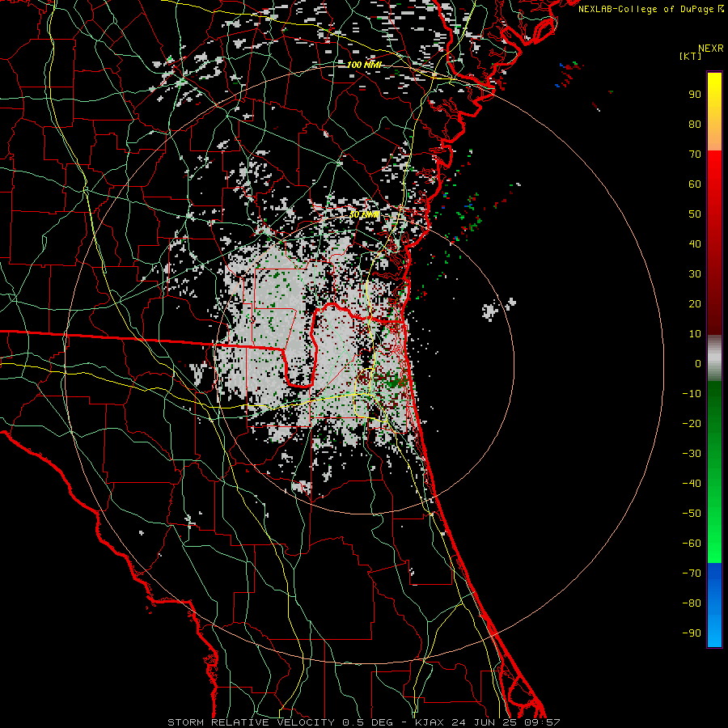This screenshot has height=728, width=728.
Task: Click the [KT] units label
Action: (691, 56)
